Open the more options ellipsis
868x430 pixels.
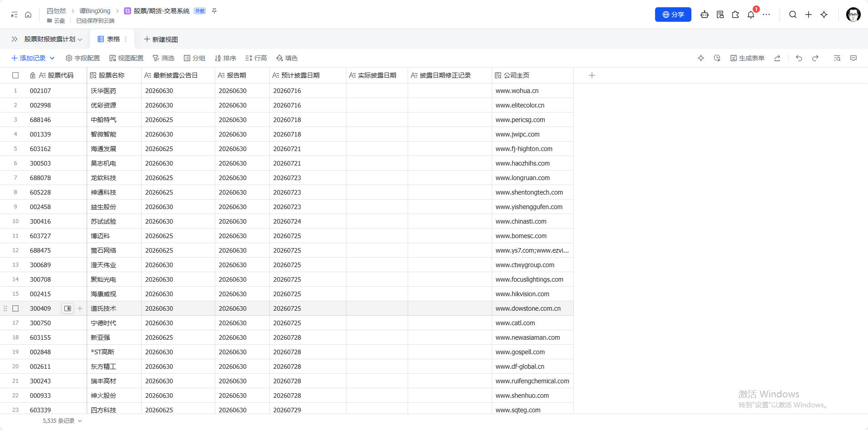766,15
